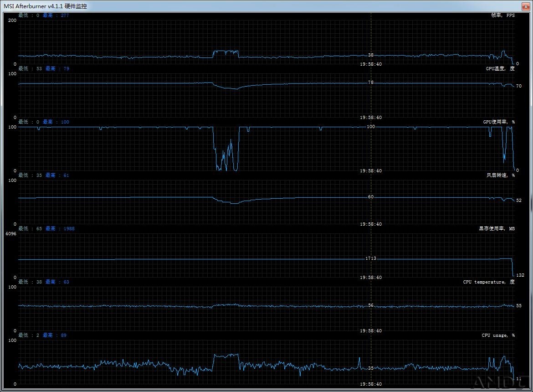Click the '78' marker value on GPU temperature graph
Image resolution: width=533 pixels, height=392 pixels.
click(371, 83)
